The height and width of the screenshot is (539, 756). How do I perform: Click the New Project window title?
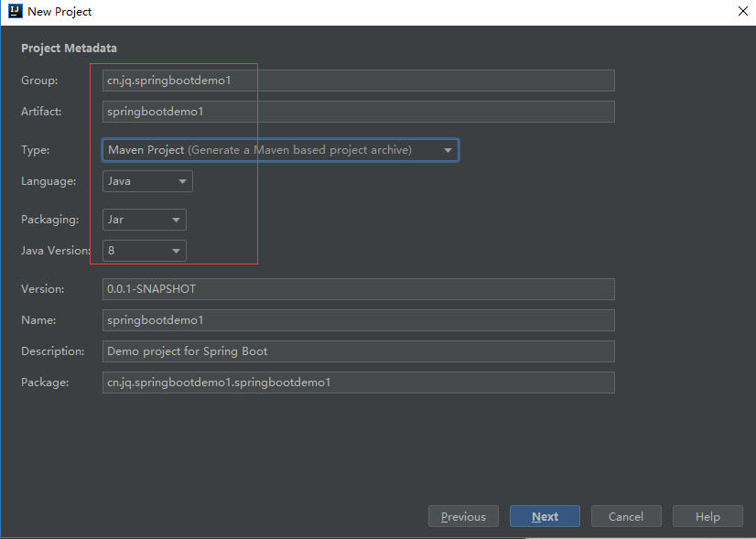59,12
